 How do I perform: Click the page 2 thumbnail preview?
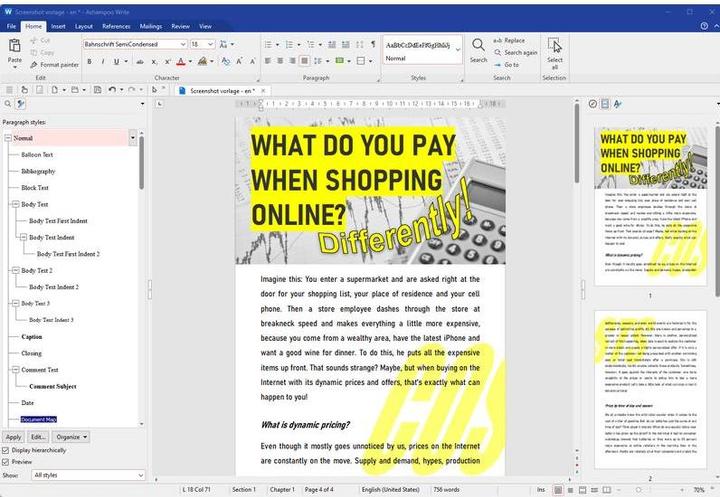(651, 390)
